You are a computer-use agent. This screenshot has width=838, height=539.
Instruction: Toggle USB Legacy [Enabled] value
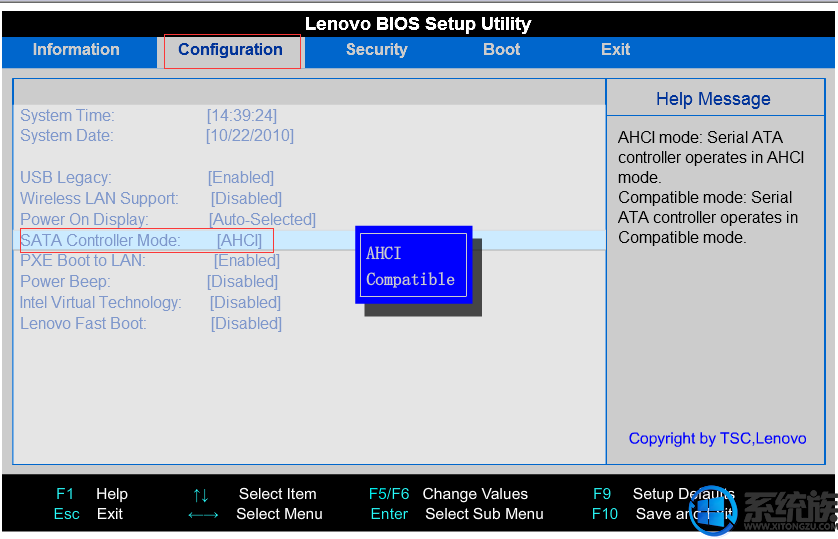[x=240, y=177]
